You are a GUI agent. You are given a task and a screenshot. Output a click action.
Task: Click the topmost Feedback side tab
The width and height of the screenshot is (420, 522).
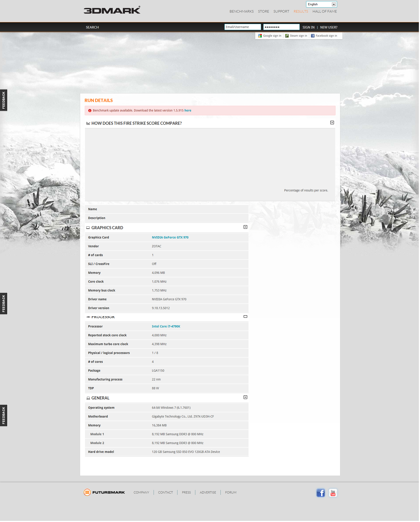pyautogui.click(x=4, y=100)
